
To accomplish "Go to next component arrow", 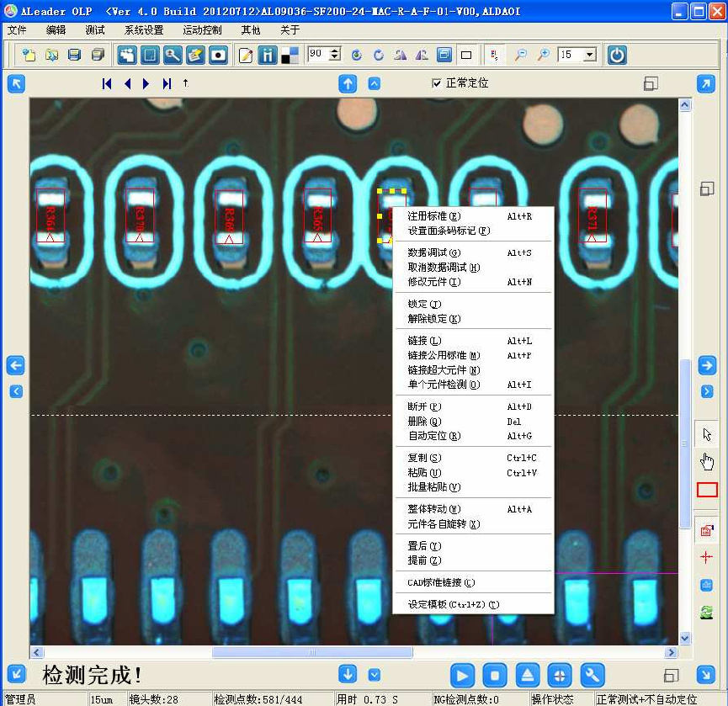I will pyautogui.click(x=146, y=83).
